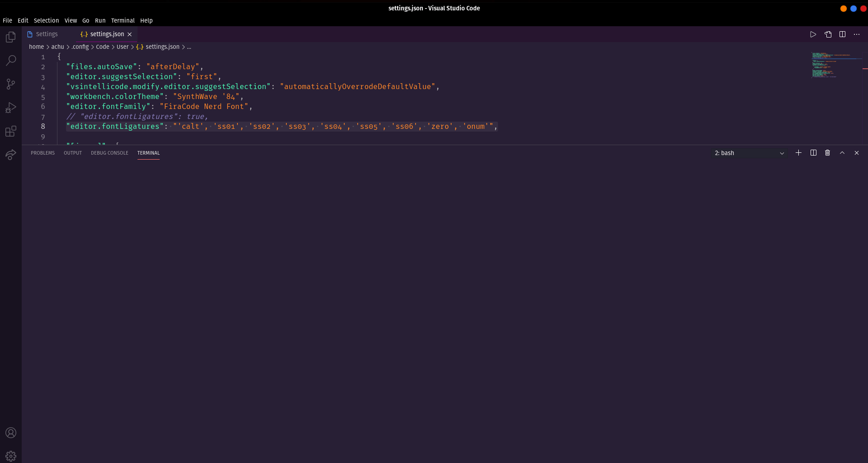Screen dimensions: 868x463
Task: Open the Run and Debug view
Action: point(11,108)
